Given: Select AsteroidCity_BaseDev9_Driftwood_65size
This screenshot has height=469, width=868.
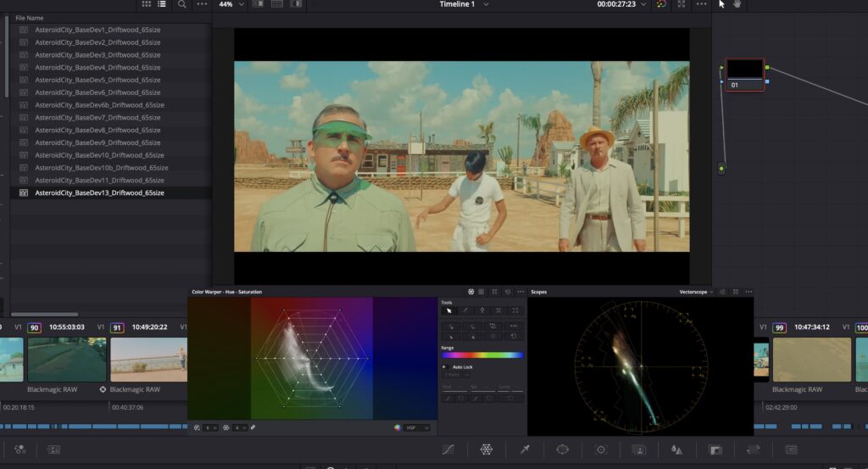Looking at the screenshot, I should pos(97,142).
